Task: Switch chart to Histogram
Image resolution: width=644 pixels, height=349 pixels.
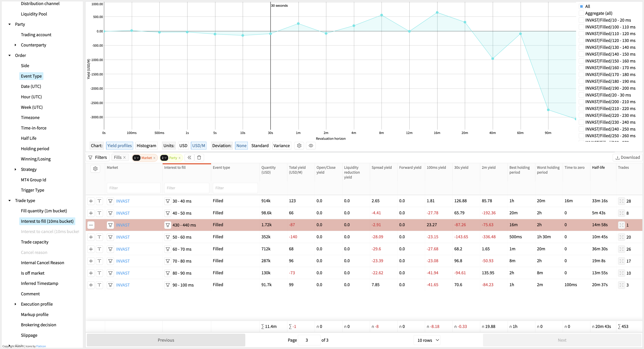Action: [x=146, y=146]
